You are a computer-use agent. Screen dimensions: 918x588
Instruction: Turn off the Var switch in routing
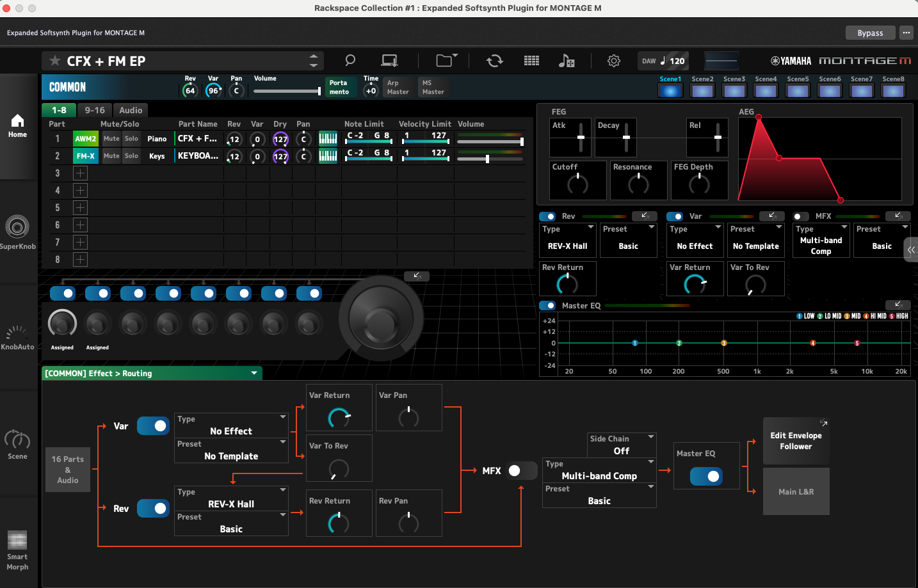[x=154, y=426]
